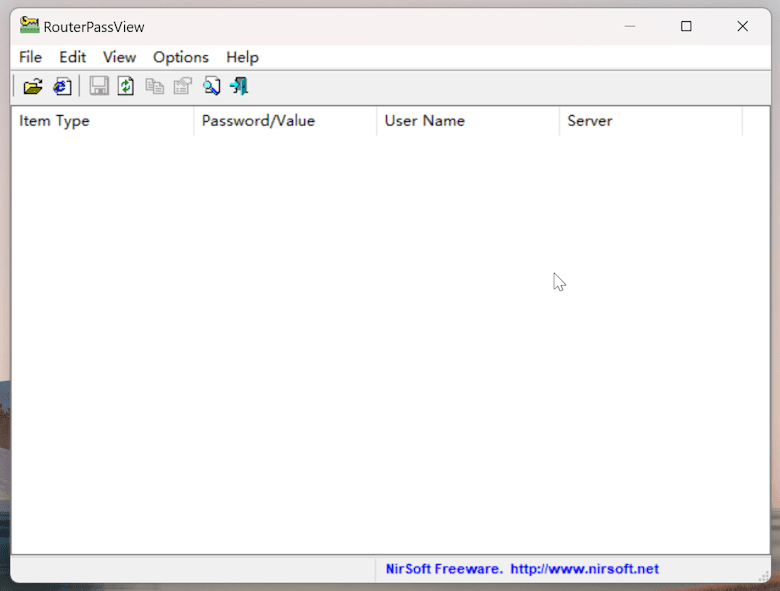Click the resize grip in status bar corner
Image resolution: width=780 pixels, height=591 pixels.
point(764,576)
